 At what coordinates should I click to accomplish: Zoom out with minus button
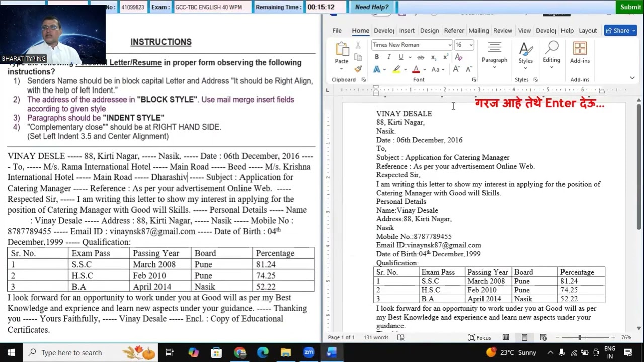pyautogui.click(x=557, y=337)
